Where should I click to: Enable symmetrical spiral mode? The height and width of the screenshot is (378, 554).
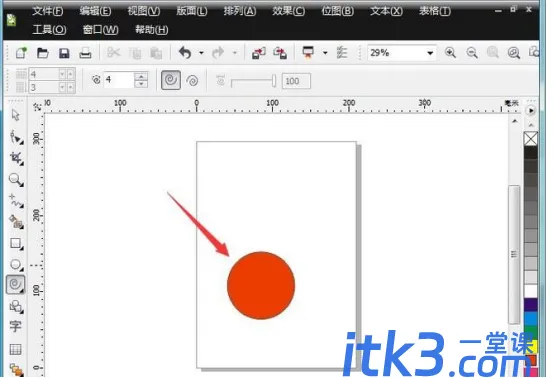[171, 80]
